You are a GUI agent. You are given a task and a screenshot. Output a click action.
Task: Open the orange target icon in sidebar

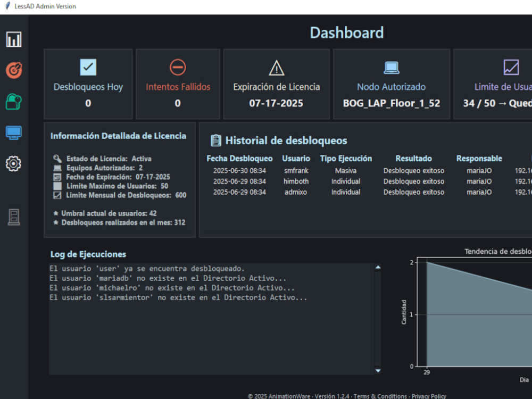14,70
